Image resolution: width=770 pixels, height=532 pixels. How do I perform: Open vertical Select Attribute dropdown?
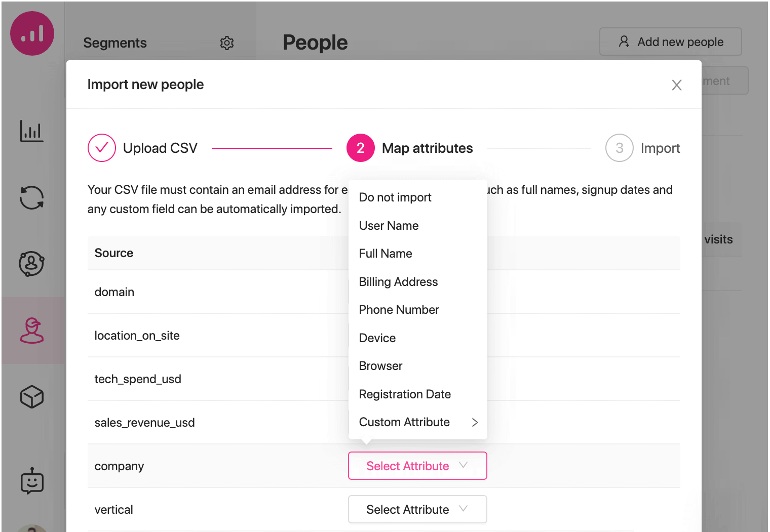417,509
